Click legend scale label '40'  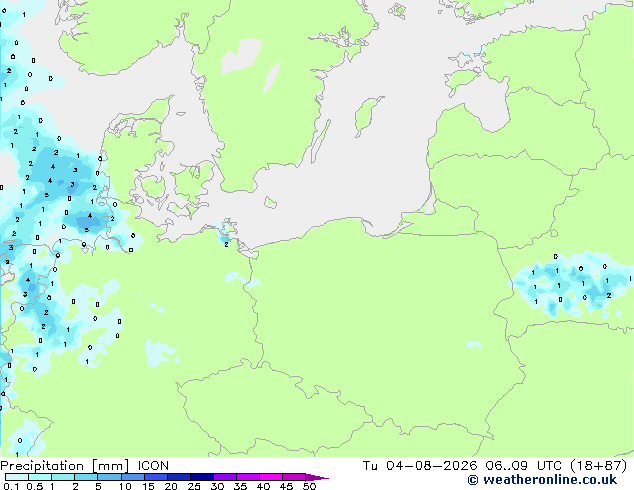263,486
